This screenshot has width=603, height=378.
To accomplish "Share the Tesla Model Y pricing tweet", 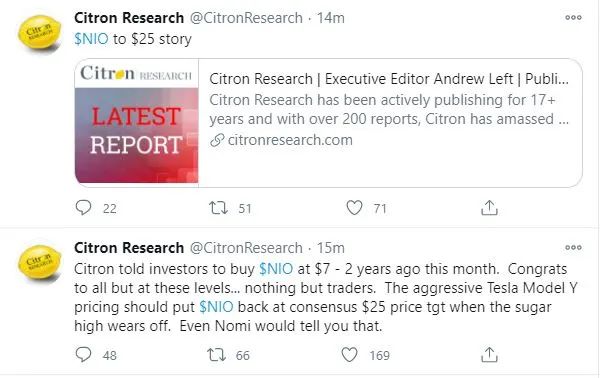I will pyautogui.click(x=489, y=355).
